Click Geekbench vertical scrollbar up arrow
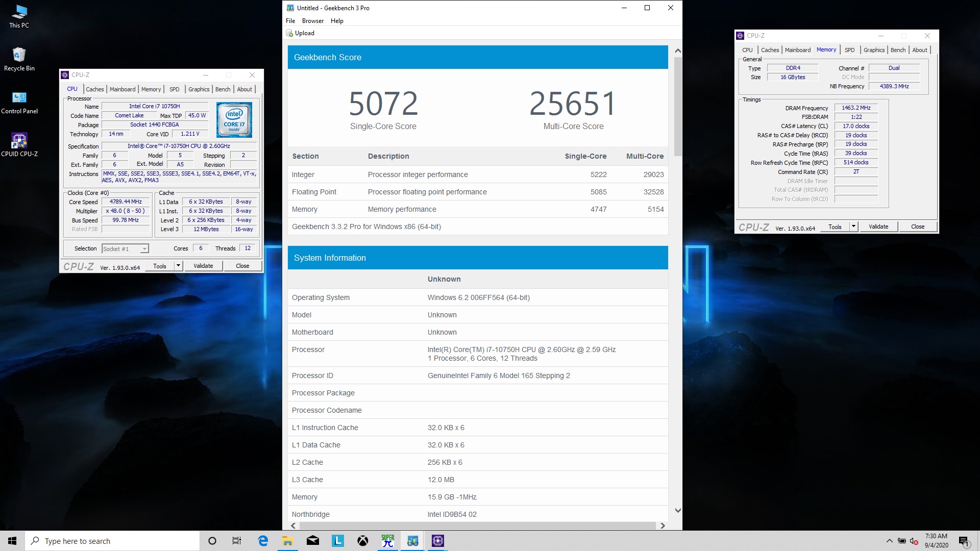Viewport: 980px width, 551px height. point(678,51)
